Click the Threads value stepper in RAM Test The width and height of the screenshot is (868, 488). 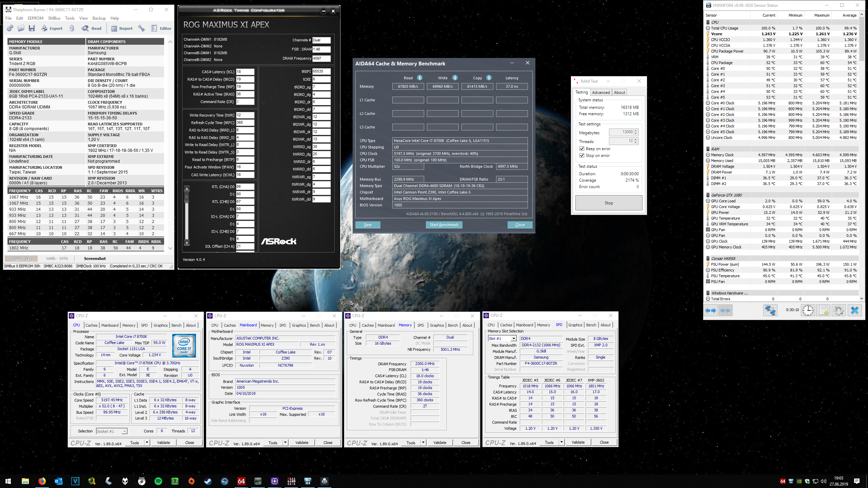tap(636, 141)
